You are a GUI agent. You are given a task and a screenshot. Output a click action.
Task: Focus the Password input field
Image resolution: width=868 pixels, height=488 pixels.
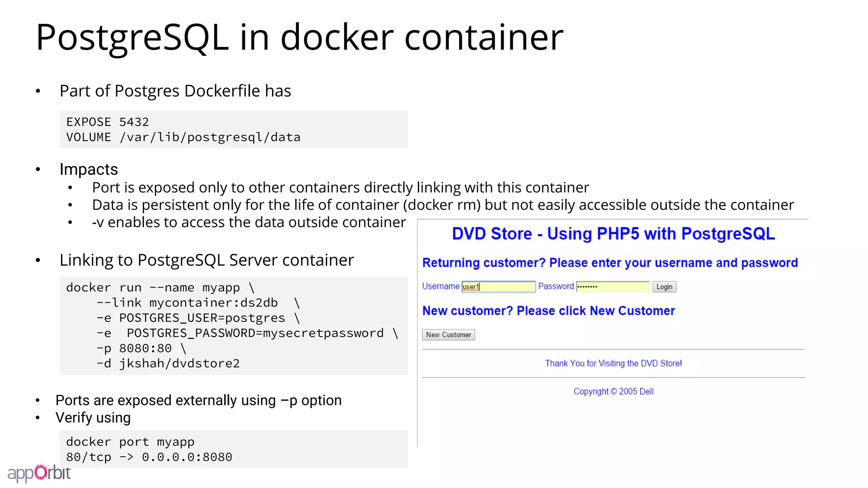pyautogui.click(x=612, y=287)
